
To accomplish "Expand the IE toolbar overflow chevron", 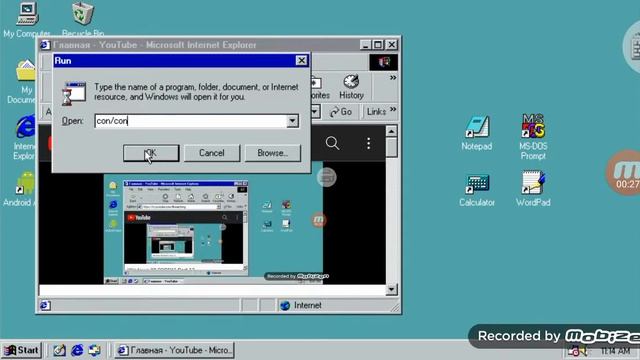I will 393,78.
